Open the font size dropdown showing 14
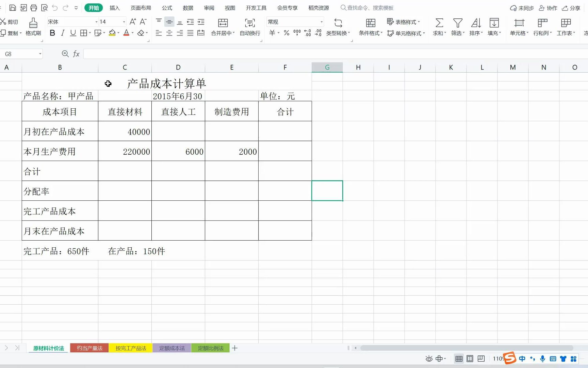This screenshot has width=588, height=368. tap(124, 22)
